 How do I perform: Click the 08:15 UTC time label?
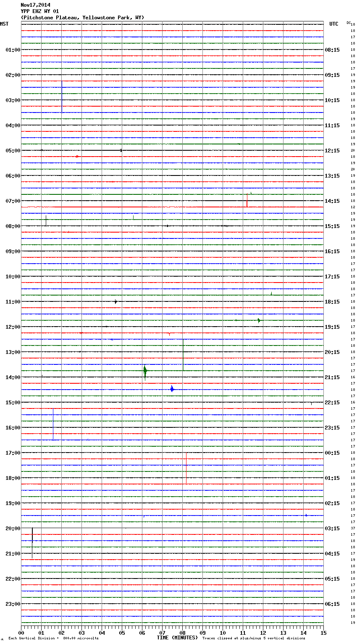tap(332, 50)
